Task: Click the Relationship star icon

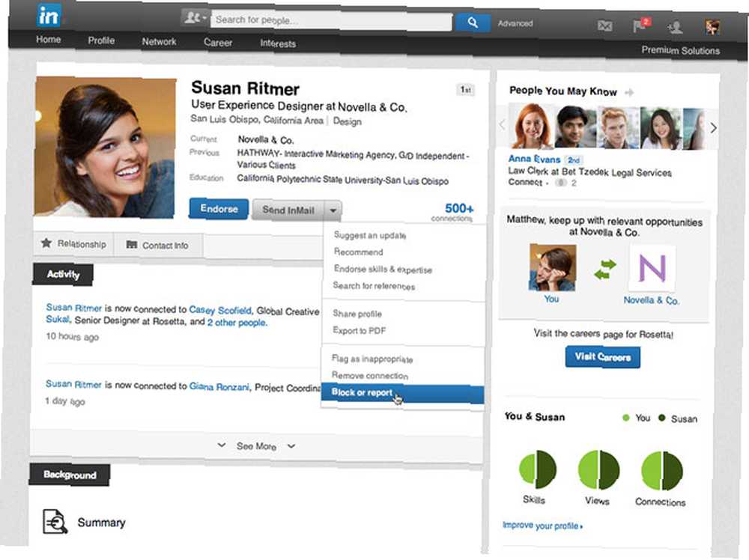Action: click(x=46, y=243)
